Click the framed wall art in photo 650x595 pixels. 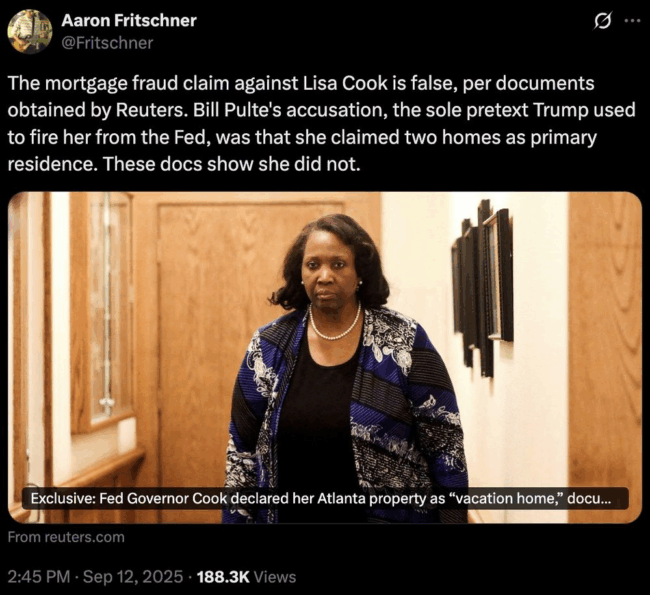[x=482, y=287]
